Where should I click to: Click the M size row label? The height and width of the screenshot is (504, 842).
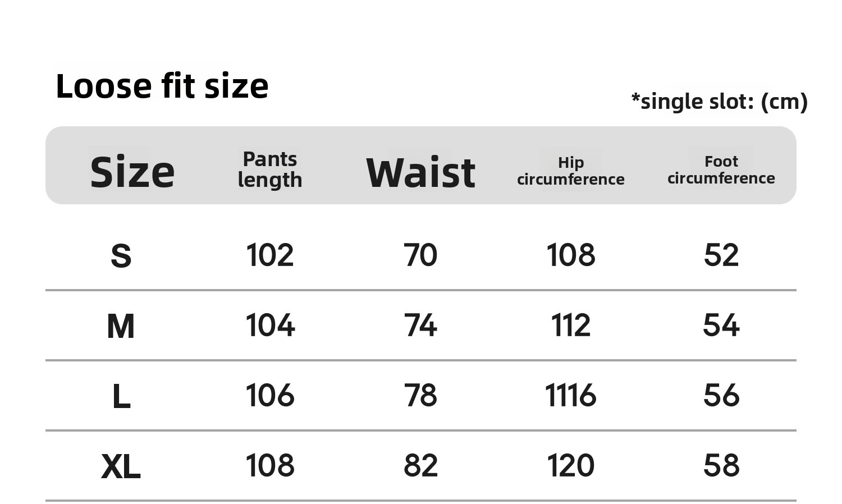pos(121,326)
